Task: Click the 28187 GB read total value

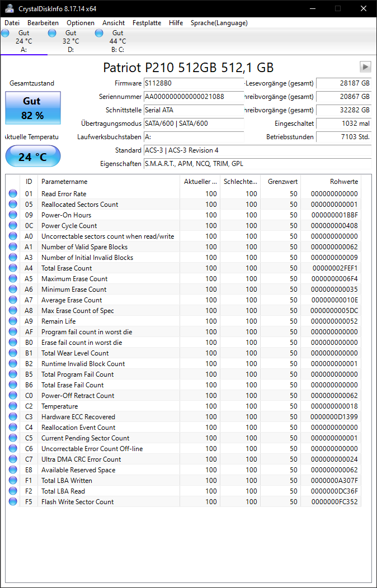Action: 344,83
